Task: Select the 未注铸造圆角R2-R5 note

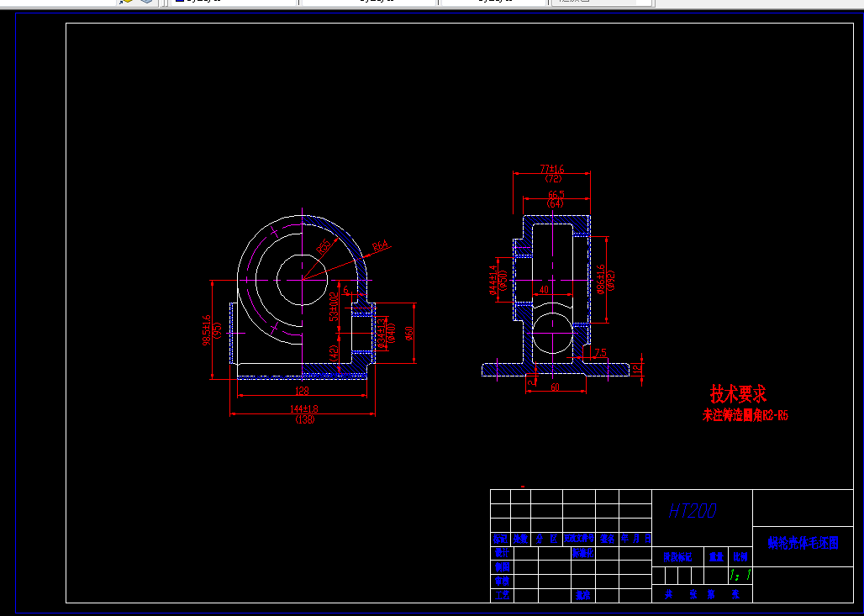Action: point(745,415)
